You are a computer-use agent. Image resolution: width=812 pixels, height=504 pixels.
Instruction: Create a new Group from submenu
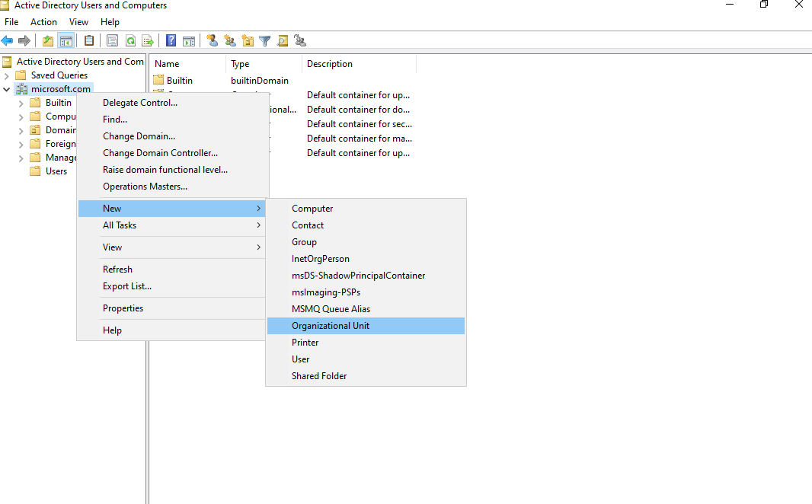tap(366, 242)
